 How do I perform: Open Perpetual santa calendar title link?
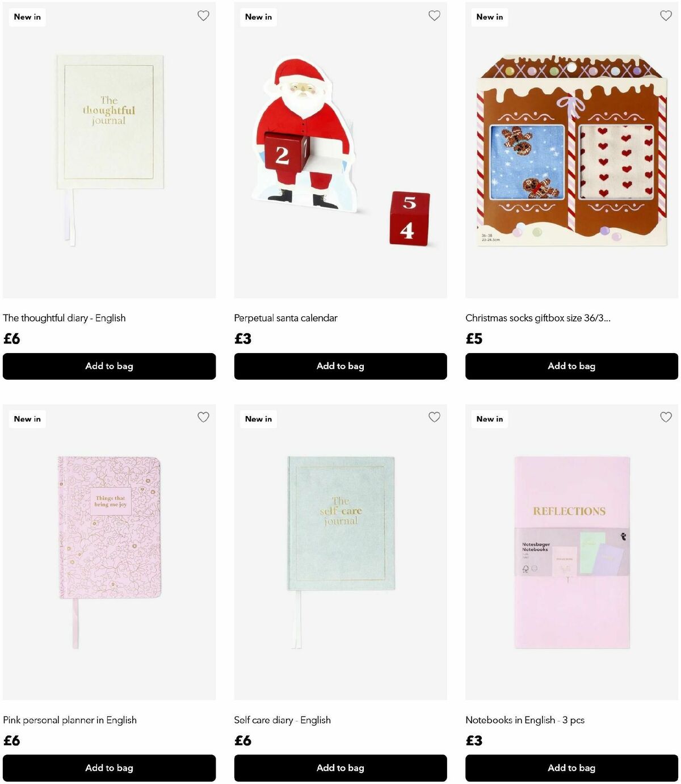[285, 318]
